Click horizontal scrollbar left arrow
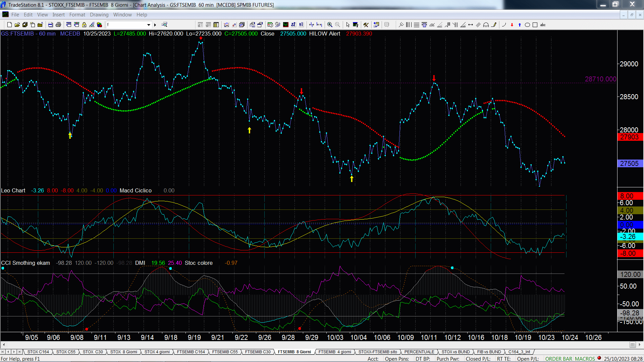Viewport: 644px width, 362px height. click(4, 345)
